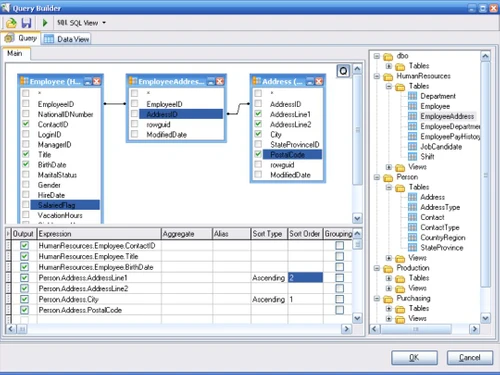This screenshot has width=500, height=375.
Task: Select the highlighted PostalCode field
Action: [292, 154]
